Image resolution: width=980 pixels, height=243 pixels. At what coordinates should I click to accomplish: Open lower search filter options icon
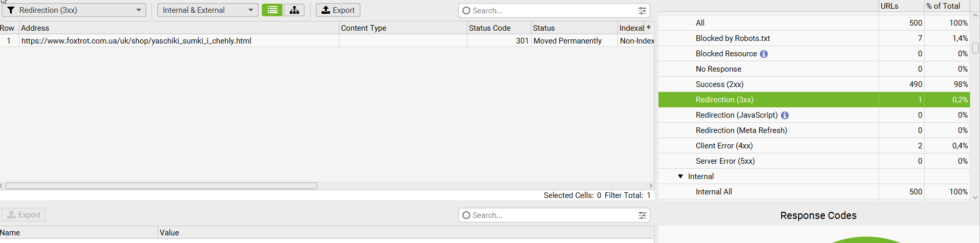[642, 215]
